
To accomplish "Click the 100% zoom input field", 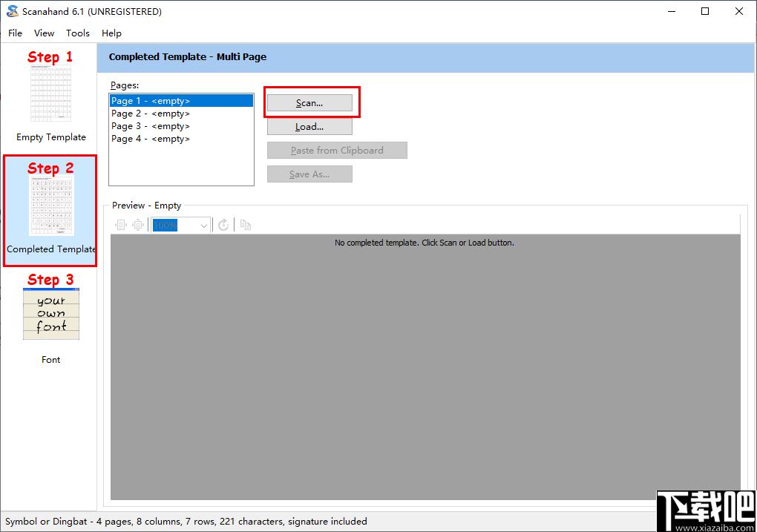I will 176,226.
